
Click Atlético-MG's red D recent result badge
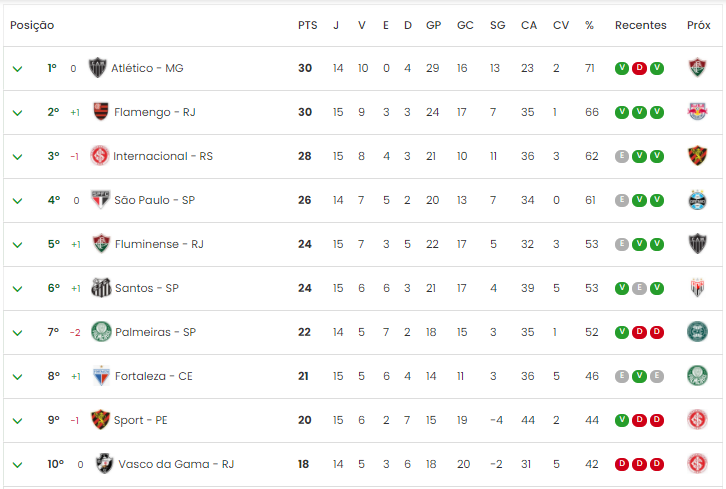639,68
